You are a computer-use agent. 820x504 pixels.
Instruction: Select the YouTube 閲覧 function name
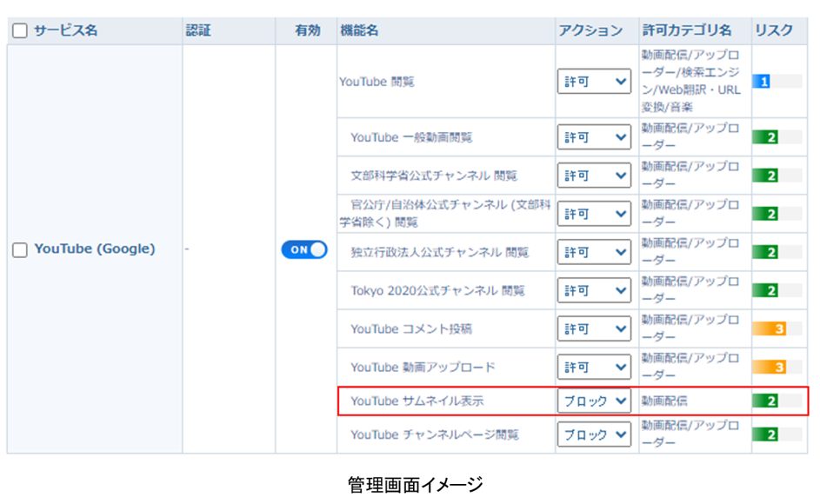pos(377,82)
